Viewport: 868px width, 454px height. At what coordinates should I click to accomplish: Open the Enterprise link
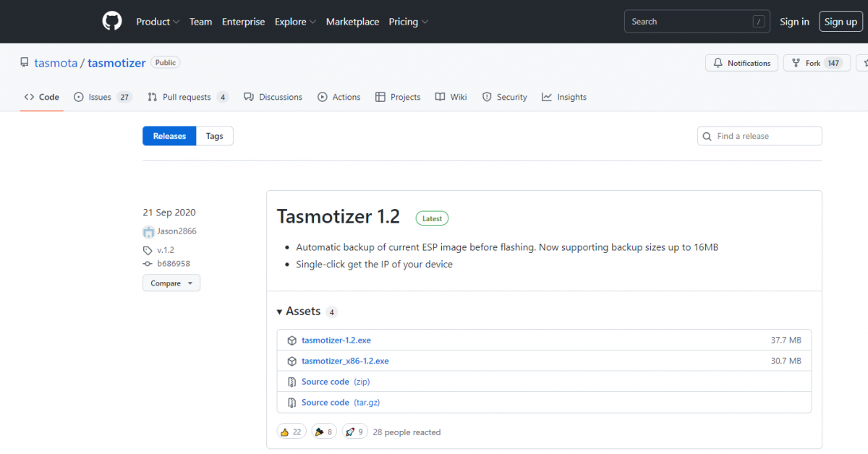click(244, 22)
